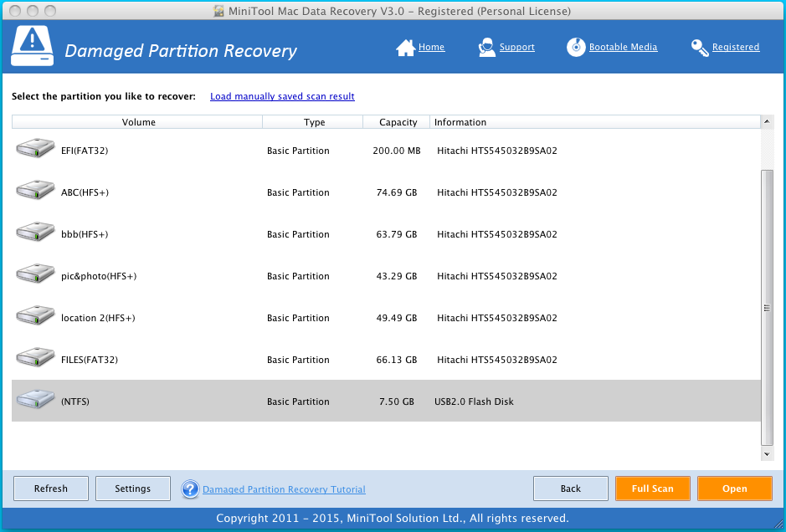786x532 pixels.
Task: Click the EFI(FAT32) drive icon
Action: (x=35, y=148)
